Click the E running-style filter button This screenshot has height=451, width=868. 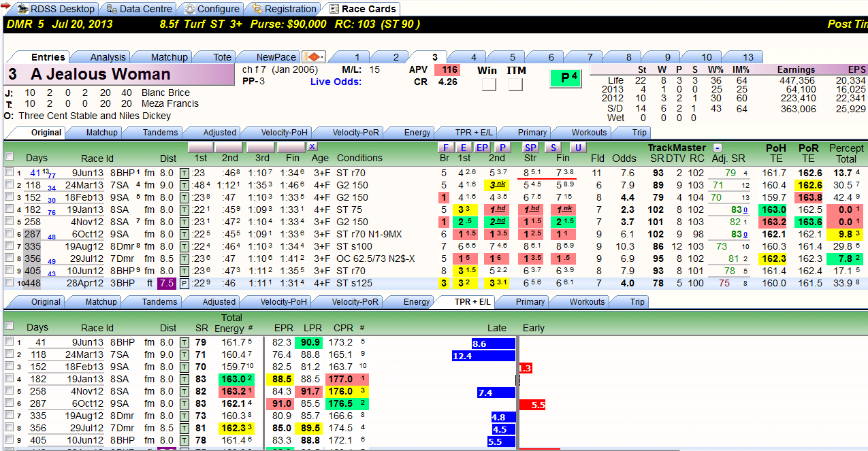[464, 147]
